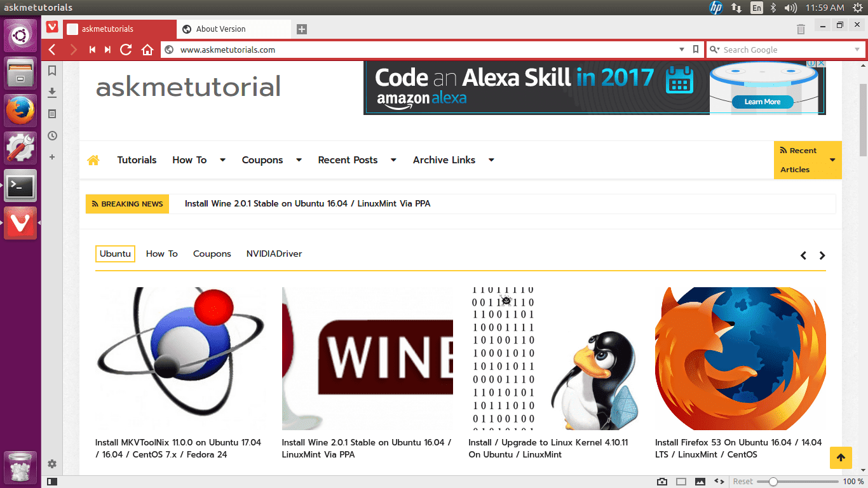Select the Coupons category tab
The height and width of the screenshot is (488, 868).
pos(212,254)
